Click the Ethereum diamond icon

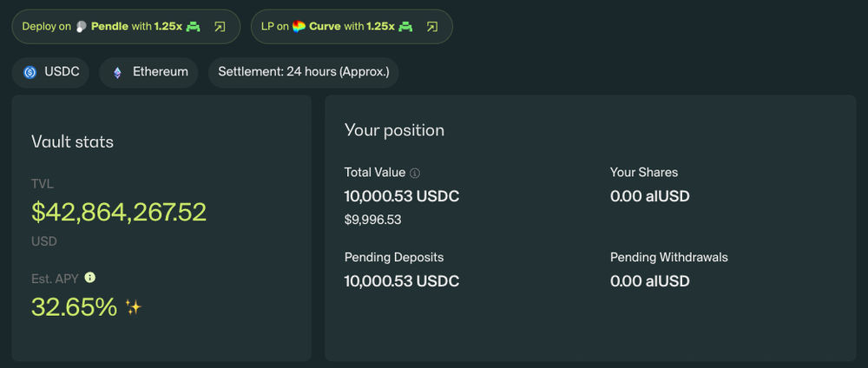click(117, 73)
